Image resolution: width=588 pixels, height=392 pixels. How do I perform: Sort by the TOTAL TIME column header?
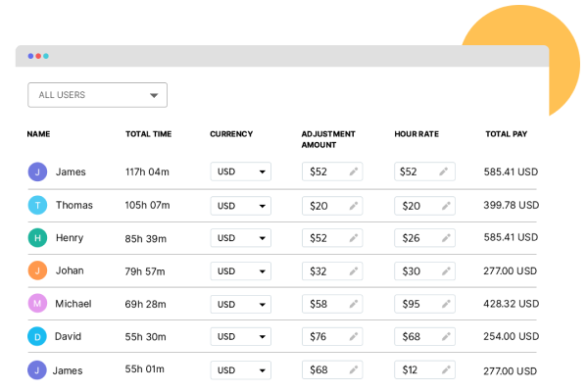coord(149,134)
